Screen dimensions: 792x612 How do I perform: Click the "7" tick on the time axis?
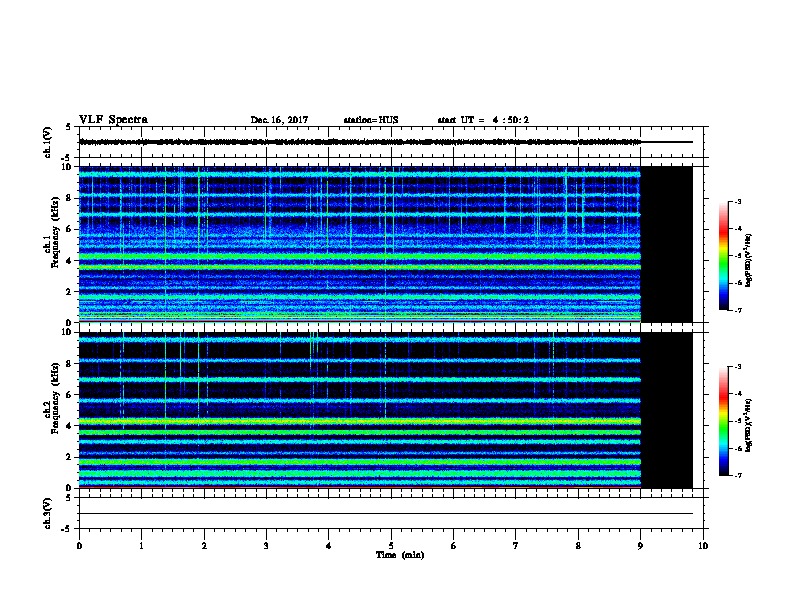point(516,546)
